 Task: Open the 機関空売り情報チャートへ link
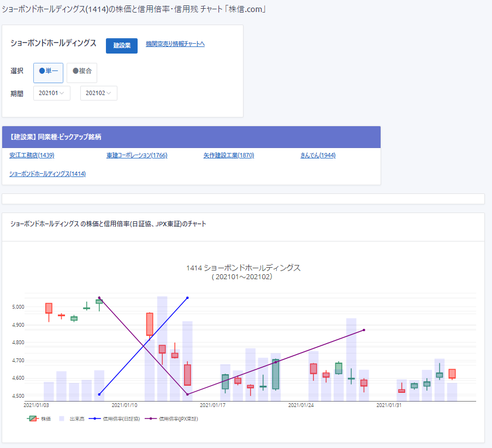175,44
